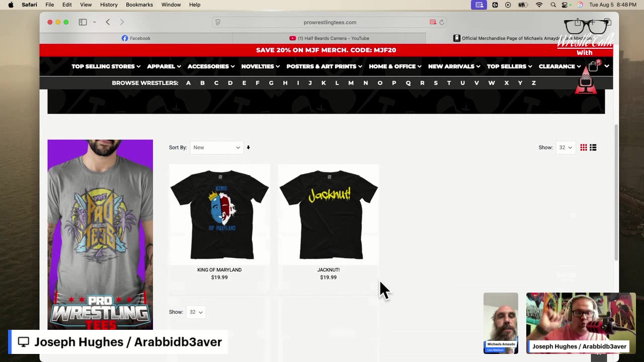Image resolution: width=644 pixels, height=362 pixels.
Task: Switch products to grid view
Action: pyautogui.click(x=584, y=147)
